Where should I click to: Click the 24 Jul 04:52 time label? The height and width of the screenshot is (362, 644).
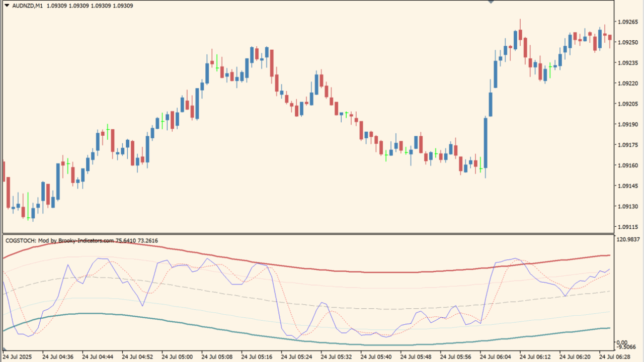pos(137,357)
